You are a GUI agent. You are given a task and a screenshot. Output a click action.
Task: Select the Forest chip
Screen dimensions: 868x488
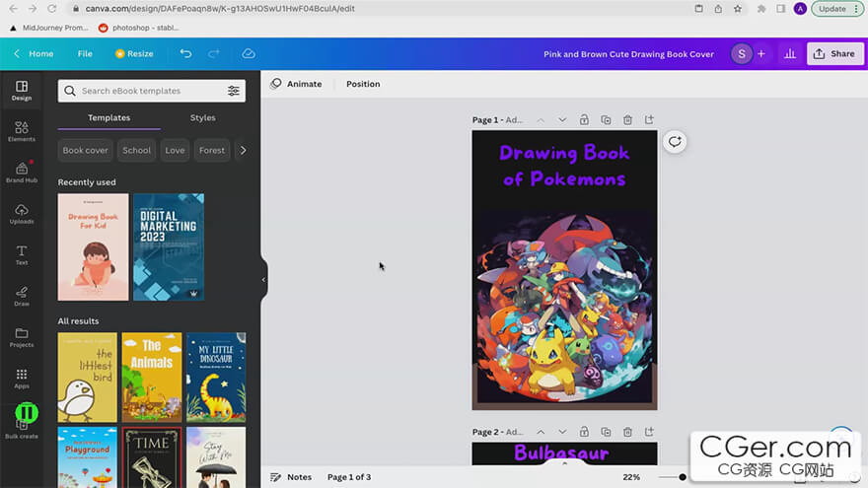tap(212, 150)
